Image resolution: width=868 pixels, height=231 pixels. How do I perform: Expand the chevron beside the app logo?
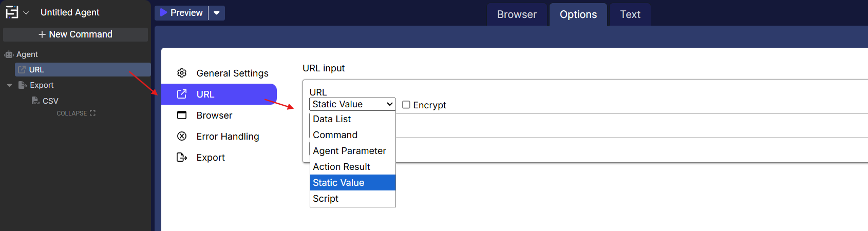(26, 13)
